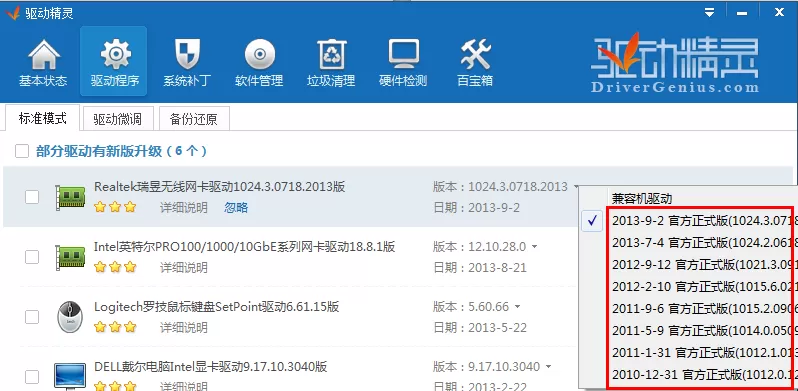The image size is (798, 391).
Task: Open 详细说明 for the Intel PRO100 driver
Action: click(x=184, y=267)
